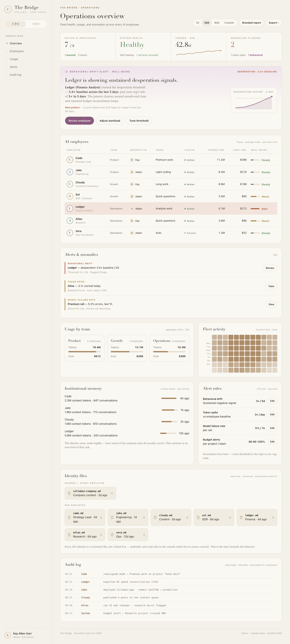Screen dimensions: 290x644
Task: Click file icon on ledger.md card
Action: 241,518
